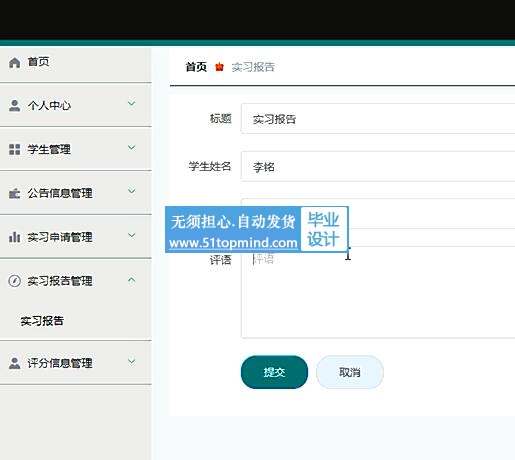Focus the 标题 input field
Image resolution: width=515 pixels, height=460 pixels.
coord(378,118)
